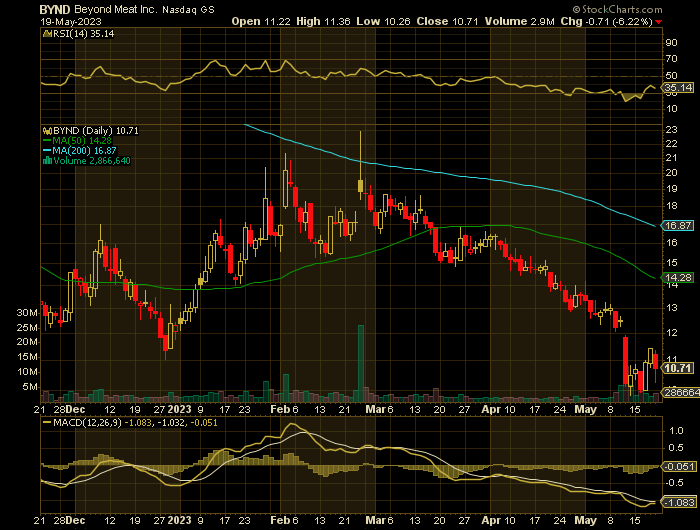Select the MA(50) 14.28 legend entry
This screenshot has height=530, width=700.
[x=82, y=141]
